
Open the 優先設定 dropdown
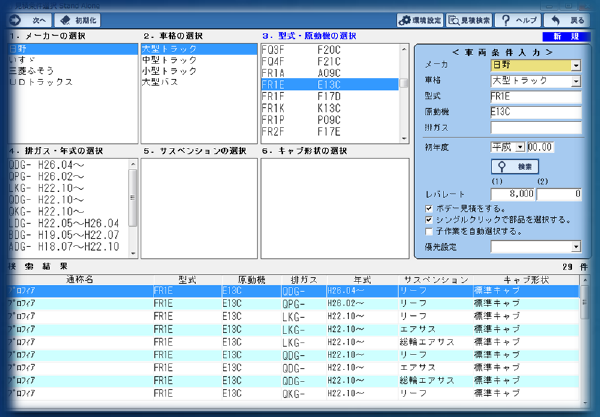tap(576, 247)
